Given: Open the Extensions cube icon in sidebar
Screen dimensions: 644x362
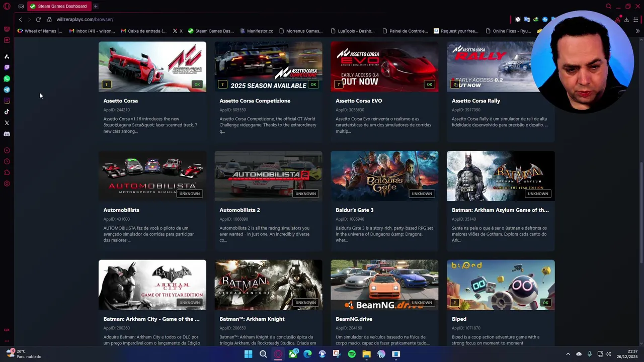Looking at the screenshot, I should [x=7, y=172].
